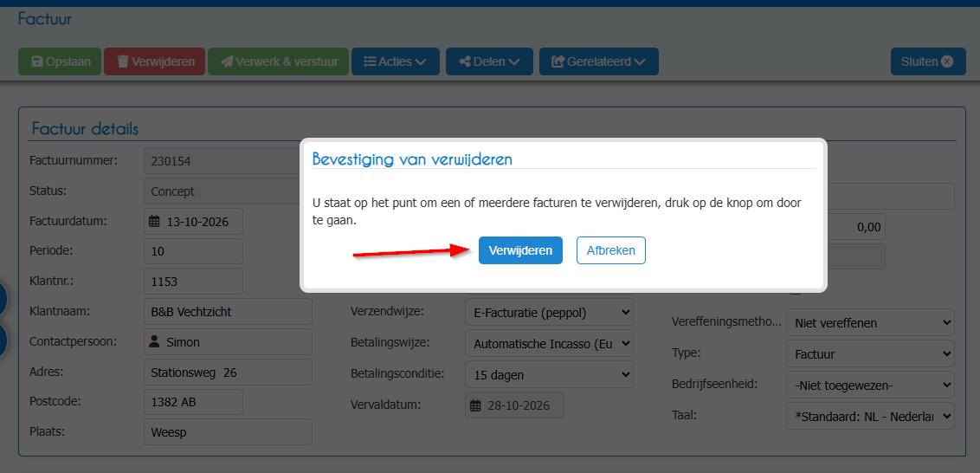The height and width of the screenshot is (473, 980).
Task: Click the Postcode field 1382 AB
Action: pos(194,402)
